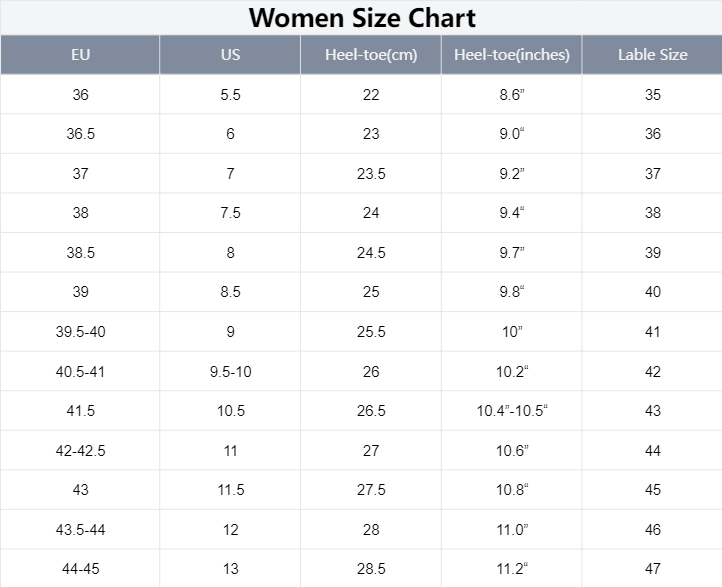Image resolution: width=722 pixels, height=587 pixels.
Task: Click EU size 42-42.5 cell
Action: (80, 451)
